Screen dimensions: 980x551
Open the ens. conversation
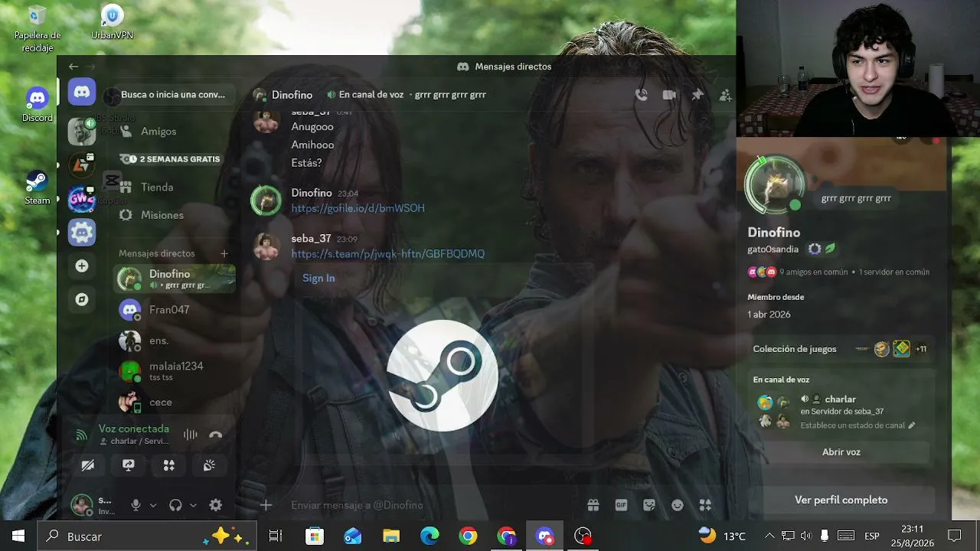click(x=175, y=341)
